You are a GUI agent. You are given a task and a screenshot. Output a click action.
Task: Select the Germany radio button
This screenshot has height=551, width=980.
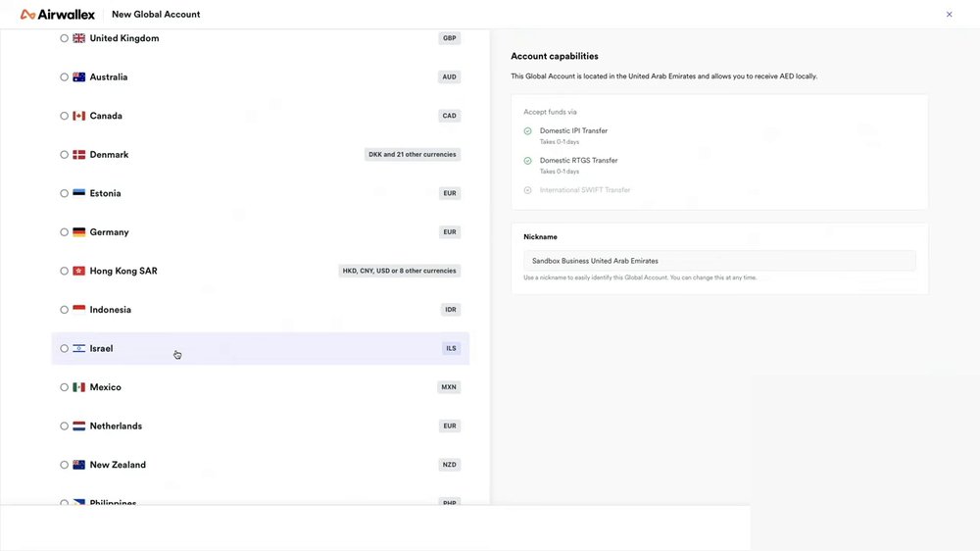tap(65, 232)
